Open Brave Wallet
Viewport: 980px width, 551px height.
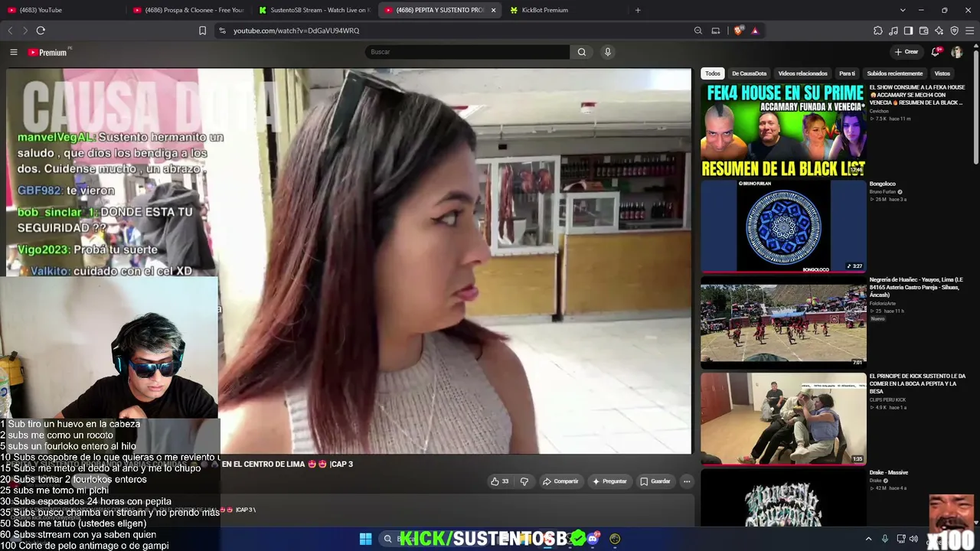point(923,31)
